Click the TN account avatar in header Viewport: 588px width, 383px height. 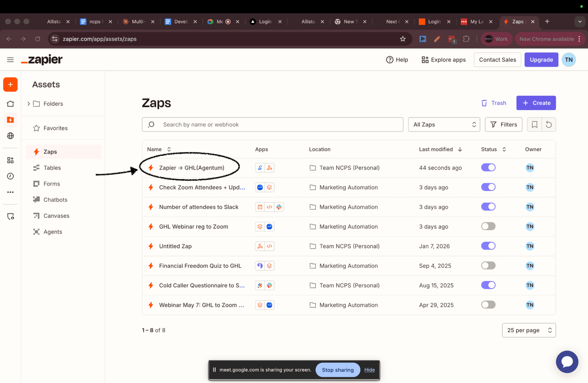point(569,60)
